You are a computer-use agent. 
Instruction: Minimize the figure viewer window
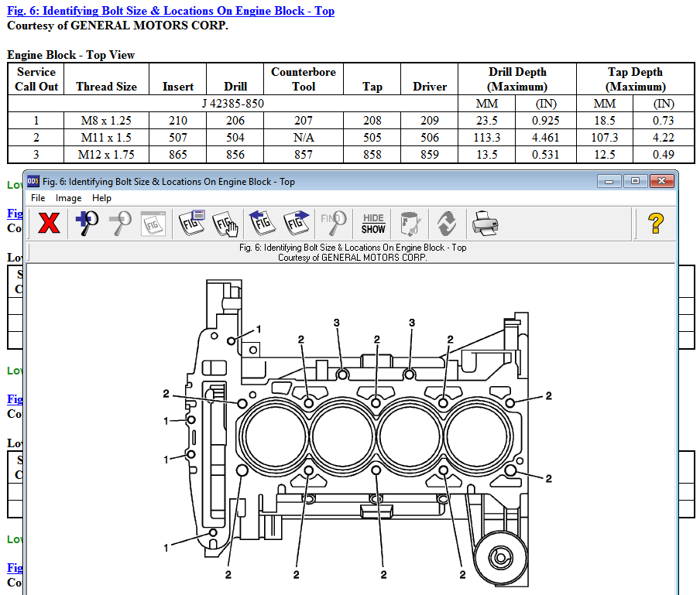pos(610,181)
